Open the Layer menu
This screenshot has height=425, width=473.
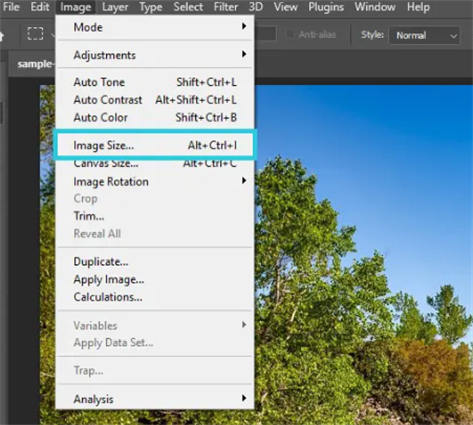115,7
